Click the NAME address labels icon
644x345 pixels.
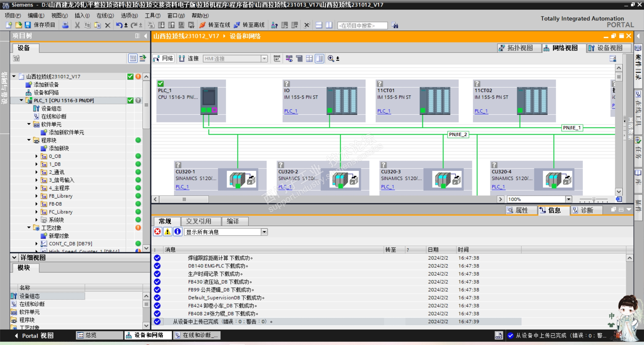277,59
